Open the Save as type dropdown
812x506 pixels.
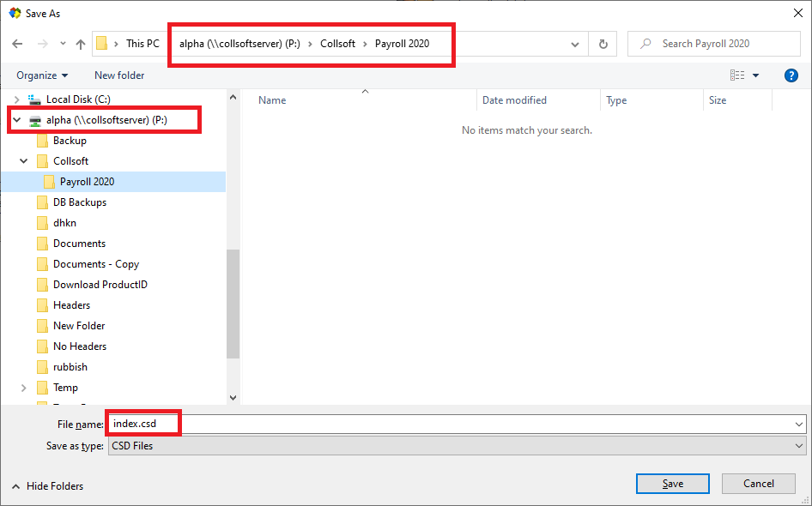(457, 446)
